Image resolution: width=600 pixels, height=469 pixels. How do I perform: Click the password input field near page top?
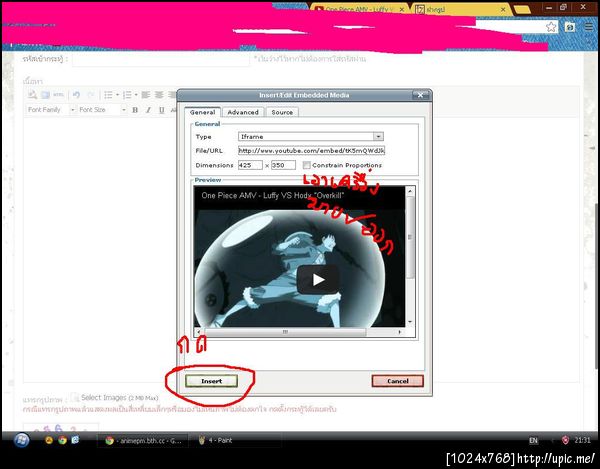tap(161, 59)
